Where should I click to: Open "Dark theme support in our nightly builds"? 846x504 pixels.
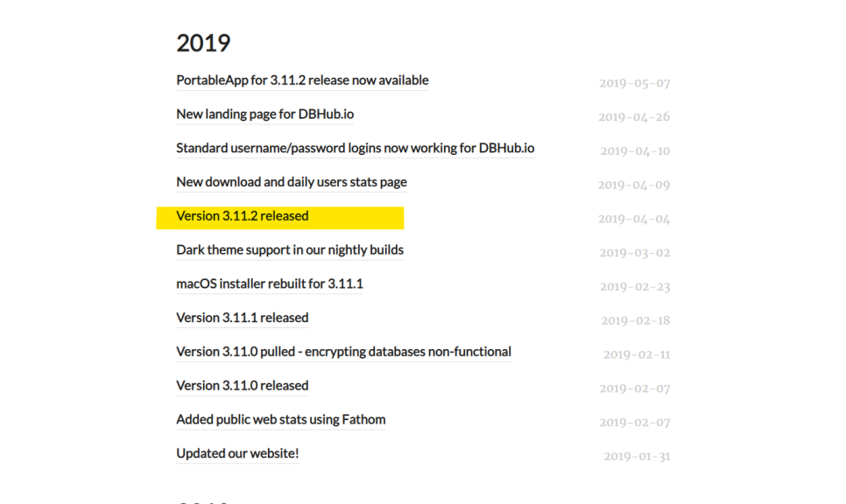[289, 250]
